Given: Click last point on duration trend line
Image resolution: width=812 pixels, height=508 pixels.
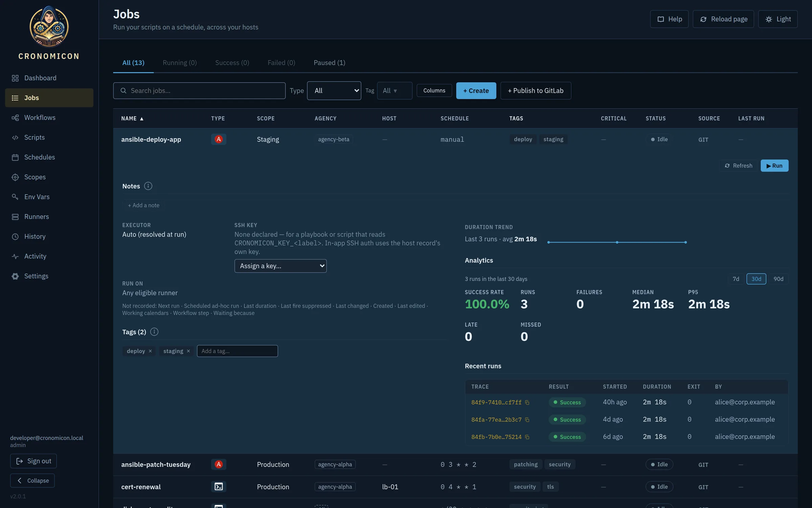Looking at the screenshot, I should (685, 242).
